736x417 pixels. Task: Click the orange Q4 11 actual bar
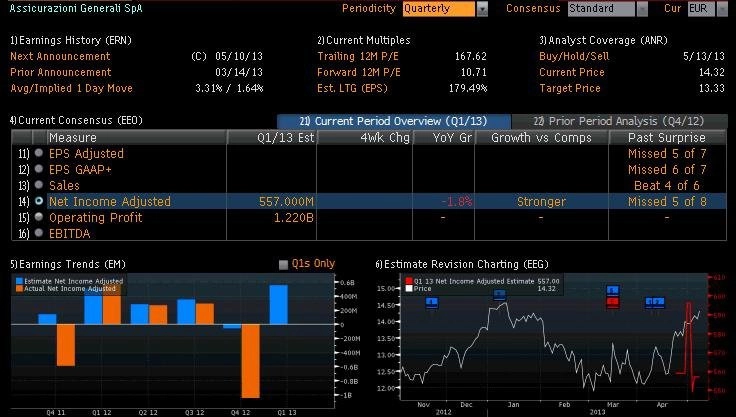(x=66, y=345)
